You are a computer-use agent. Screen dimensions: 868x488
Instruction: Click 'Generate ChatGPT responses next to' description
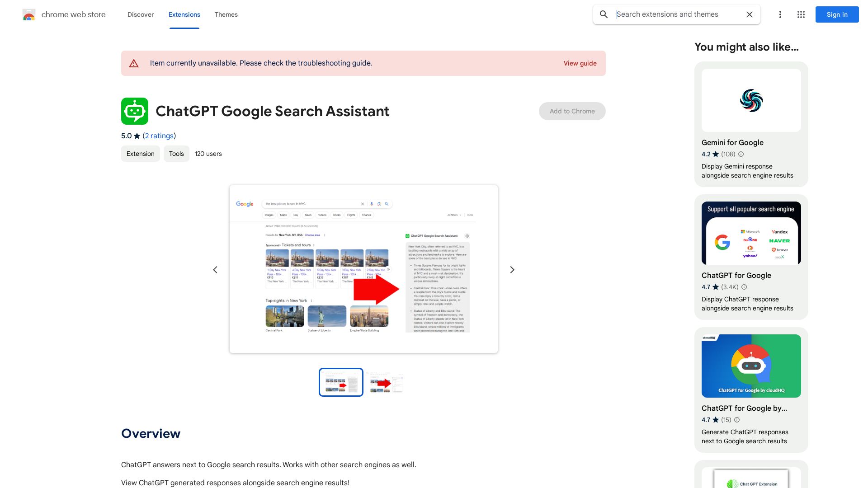[745, 436]
